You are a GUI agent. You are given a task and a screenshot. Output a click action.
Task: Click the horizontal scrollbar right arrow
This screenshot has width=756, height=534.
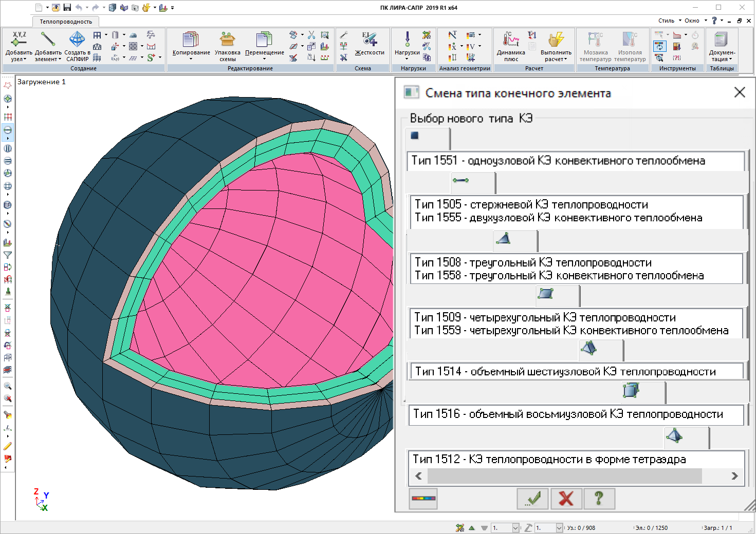(x=734, y=476)
